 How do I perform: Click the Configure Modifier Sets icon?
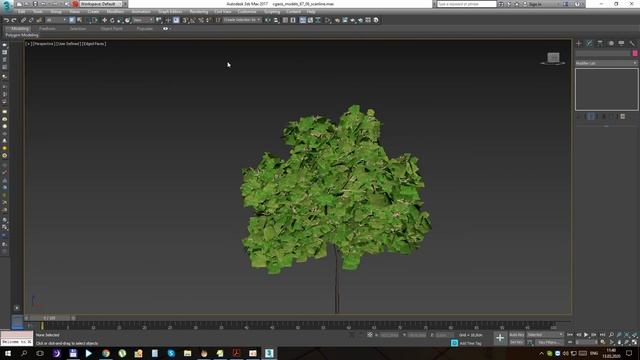point(623,117)
